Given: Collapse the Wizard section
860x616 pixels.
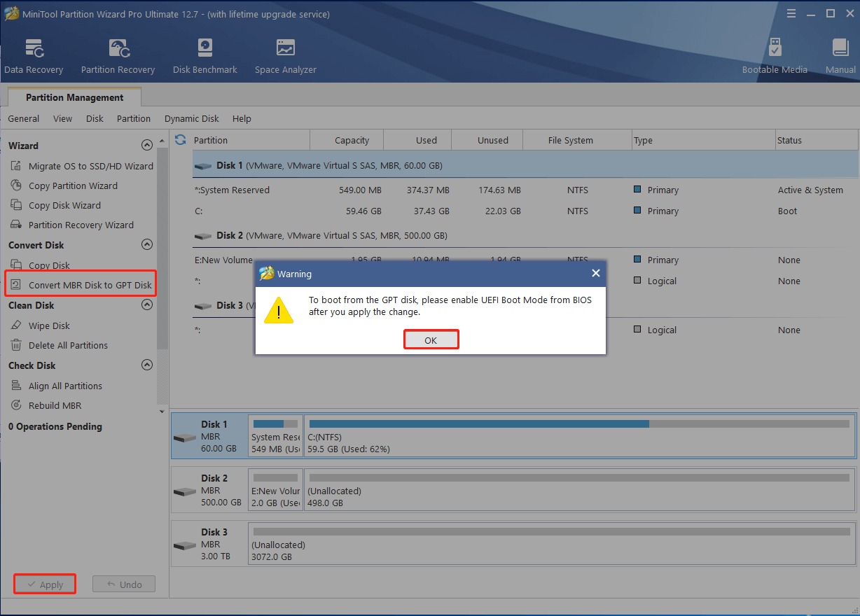Looking at the screenshot, I should coord(147,145).
